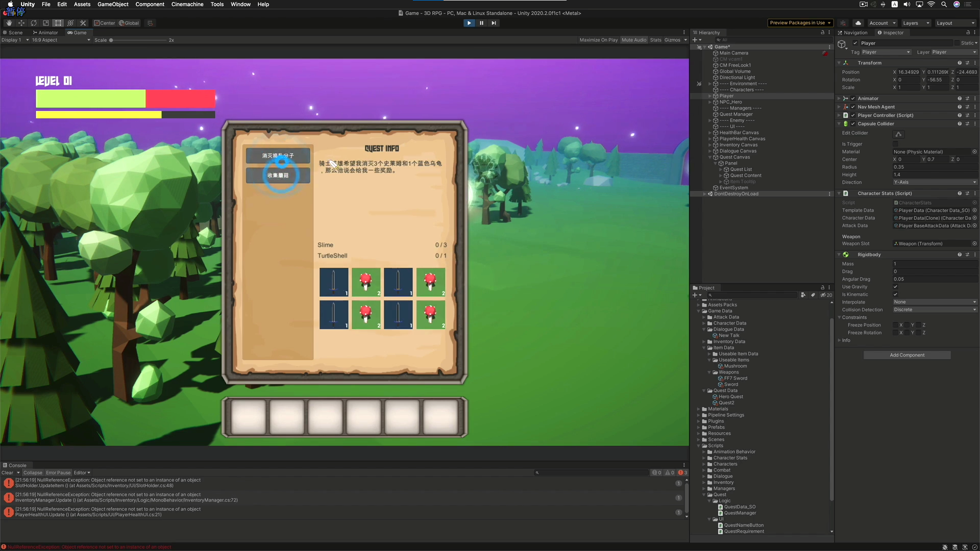The width and height of the screenshot is (980, 551).
Task: Collapse the Weapons folder in Project
Action: pyautogui.click(x=709, y=372)
